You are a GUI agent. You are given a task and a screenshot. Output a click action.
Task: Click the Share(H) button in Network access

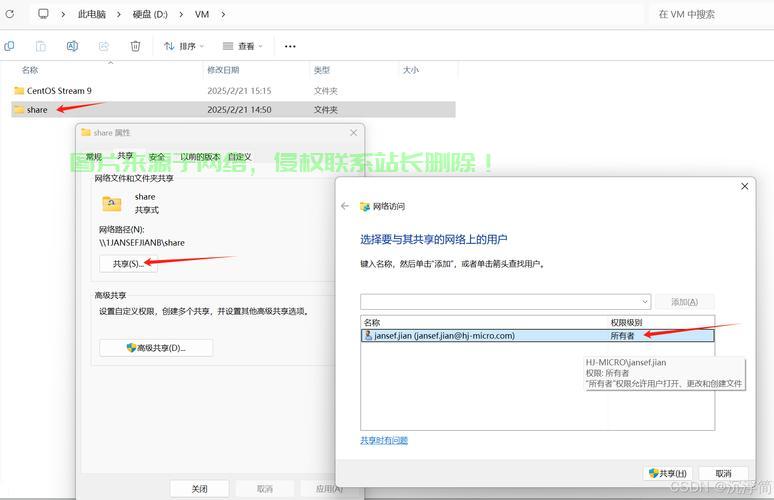(x=668, y=473)
